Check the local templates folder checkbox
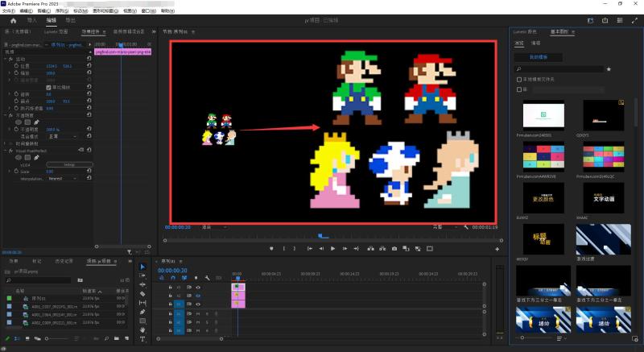Screen dimensions: 644x352 coord(519,79)
